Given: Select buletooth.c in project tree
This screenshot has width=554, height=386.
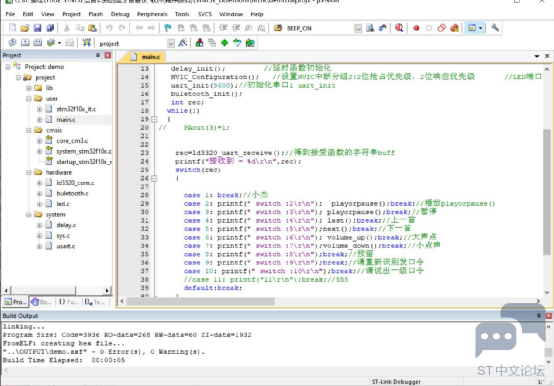Looking at the screenshot, I should [x=72, y=194].
